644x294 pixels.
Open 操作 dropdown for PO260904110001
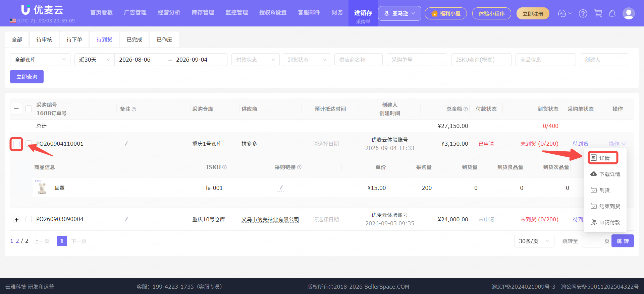(x=617, y=144)
